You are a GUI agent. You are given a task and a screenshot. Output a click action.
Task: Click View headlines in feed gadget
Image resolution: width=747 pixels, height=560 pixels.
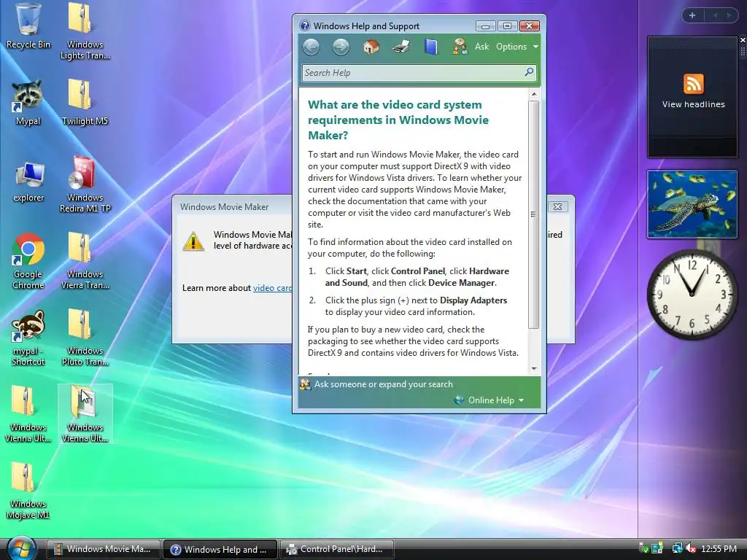pos(693,104)
